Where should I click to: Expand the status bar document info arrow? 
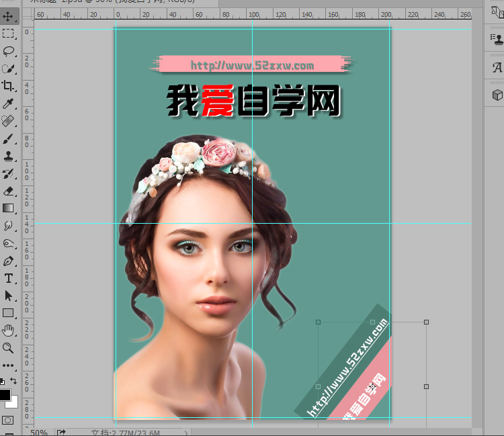[186, 433]
